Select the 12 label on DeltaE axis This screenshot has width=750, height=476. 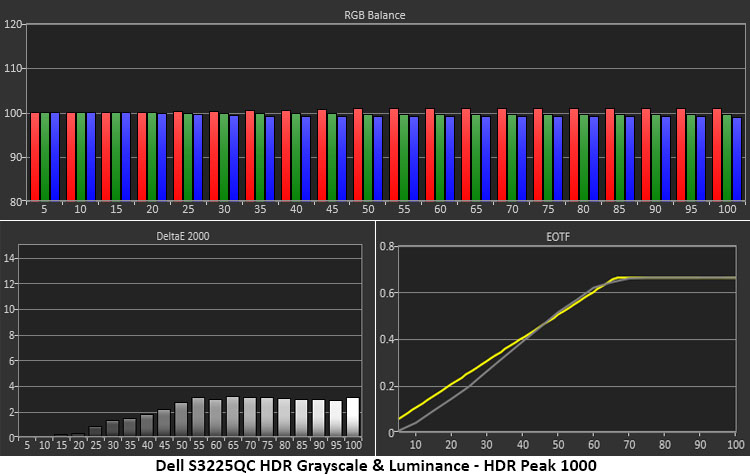pos(10,284)
